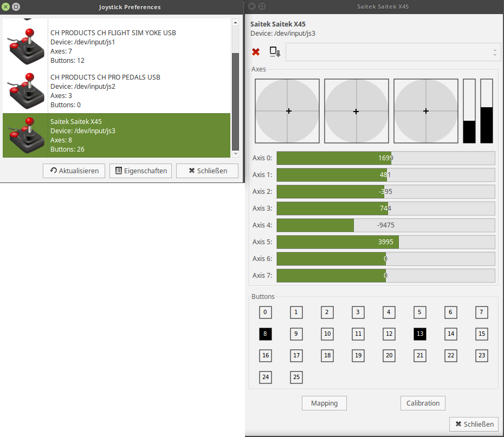Click button indicator 24
This screenshot has height=437, width=504.
pos(265,377)
